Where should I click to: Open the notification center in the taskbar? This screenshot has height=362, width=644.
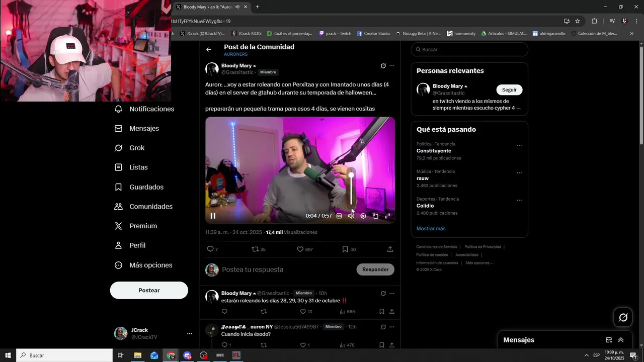pyautogui.click(x=633, y=355)
